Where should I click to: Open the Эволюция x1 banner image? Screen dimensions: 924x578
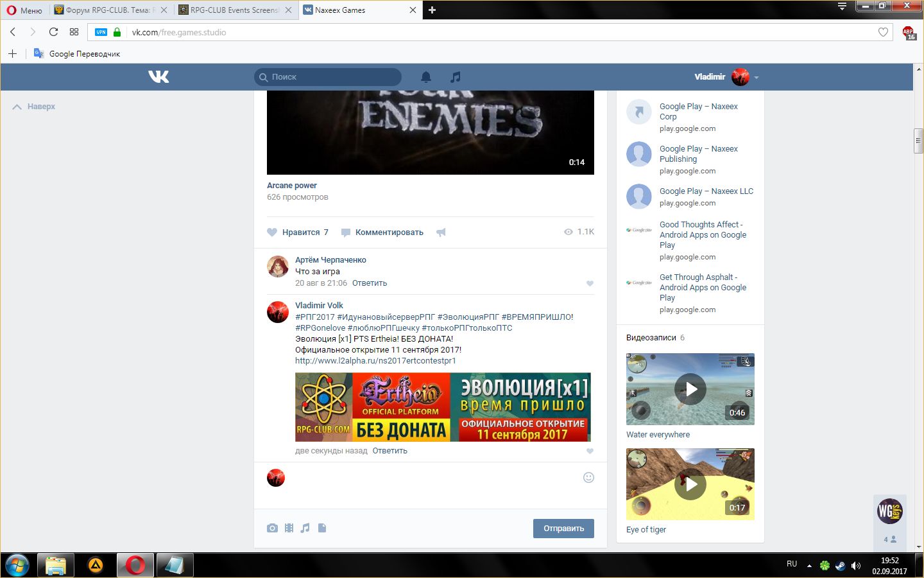pos(443,407)
